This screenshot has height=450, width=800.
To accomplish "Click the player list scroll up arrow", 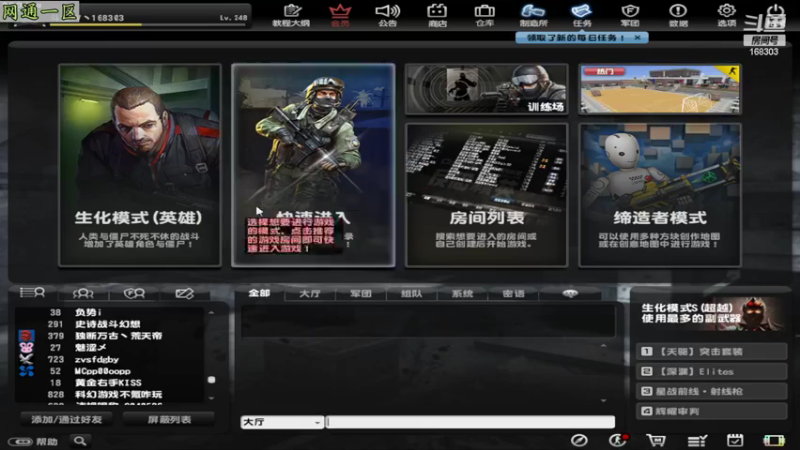I will point(211,312).
